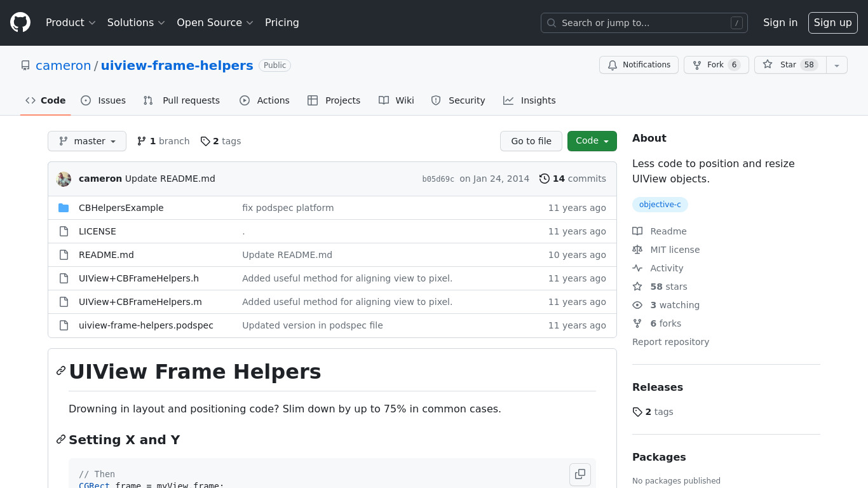
Task: Open the Packages heading link
Action: click(x=659, y=457)
